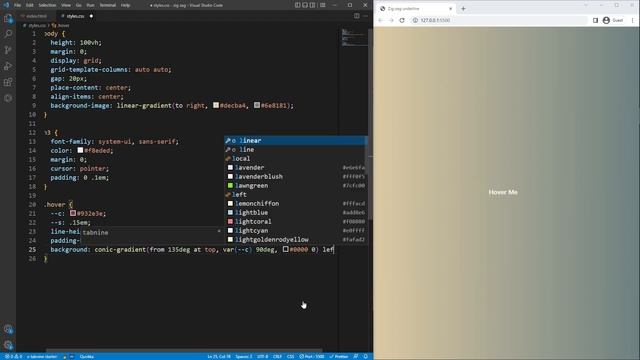
Task: Open Chrome three-dot menu
Action: pyautogui.click(x=632, y=20)
